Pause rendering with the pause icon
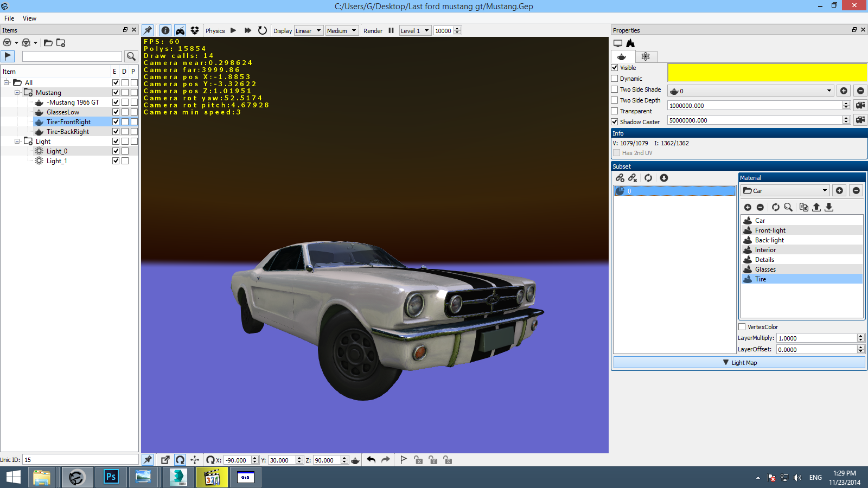This screenshot has height=488, width=868. tap(391, 30)
